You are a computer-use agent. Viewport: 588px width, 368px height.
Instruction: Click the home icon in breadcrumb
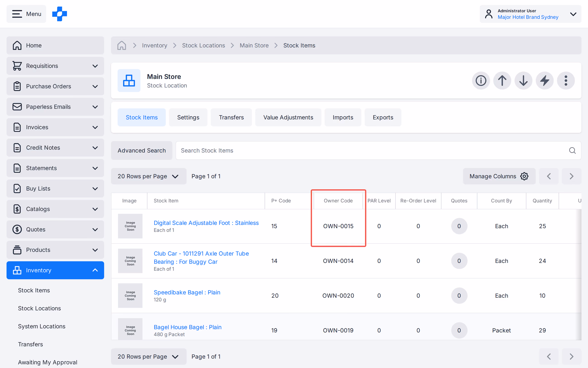[121, 45]
